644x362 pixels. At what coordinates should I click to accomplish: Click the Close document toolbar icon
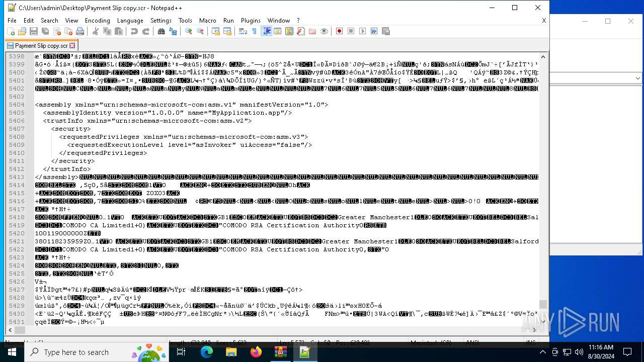tap(57, 31)
